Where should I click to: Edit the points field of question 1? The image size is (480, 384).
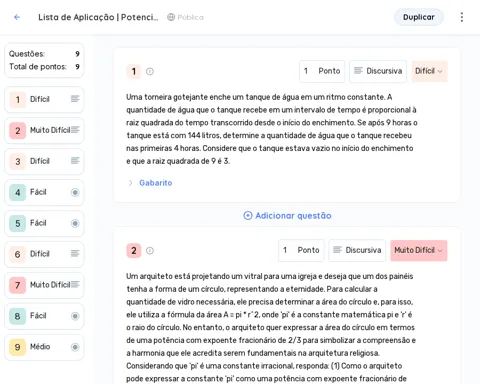coord(322,71)
